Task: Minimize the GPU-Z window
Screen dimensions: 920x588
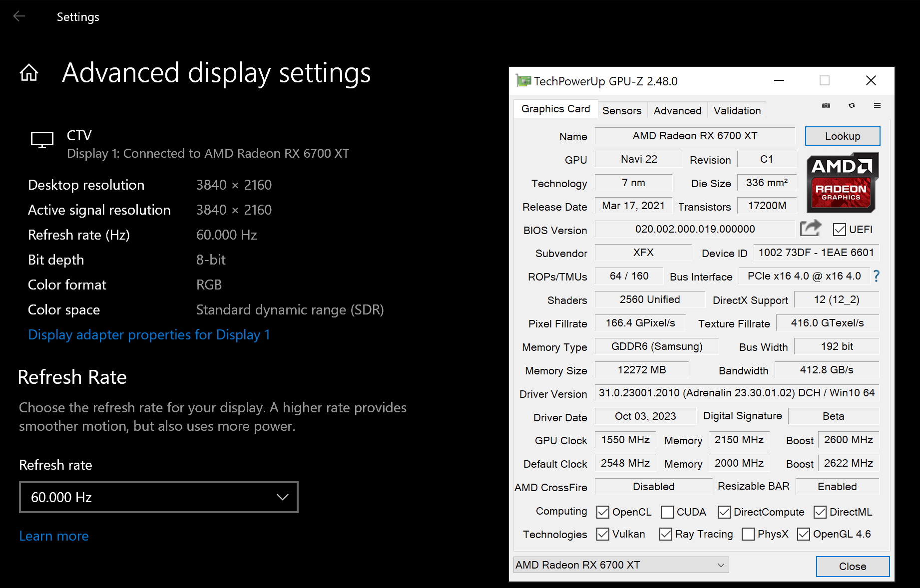Action: click(x=779, y=80)
